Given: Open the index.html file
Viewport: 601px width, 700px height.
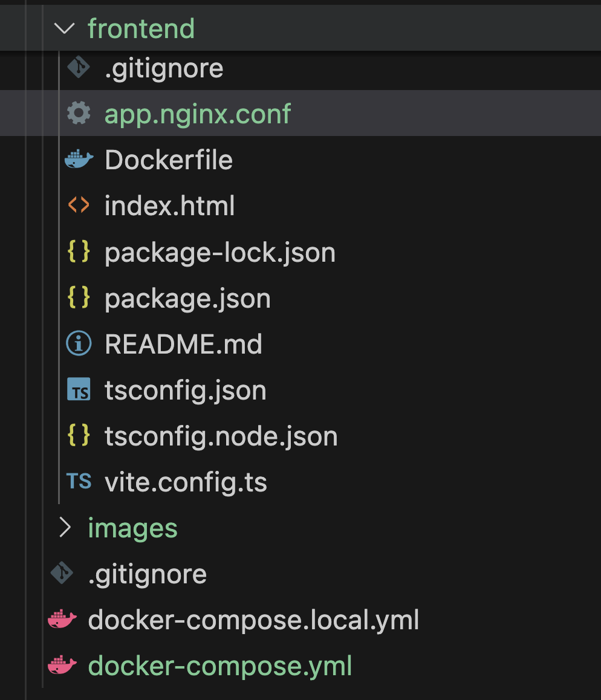Looking at the screenshot, I should tap(169, 206).
